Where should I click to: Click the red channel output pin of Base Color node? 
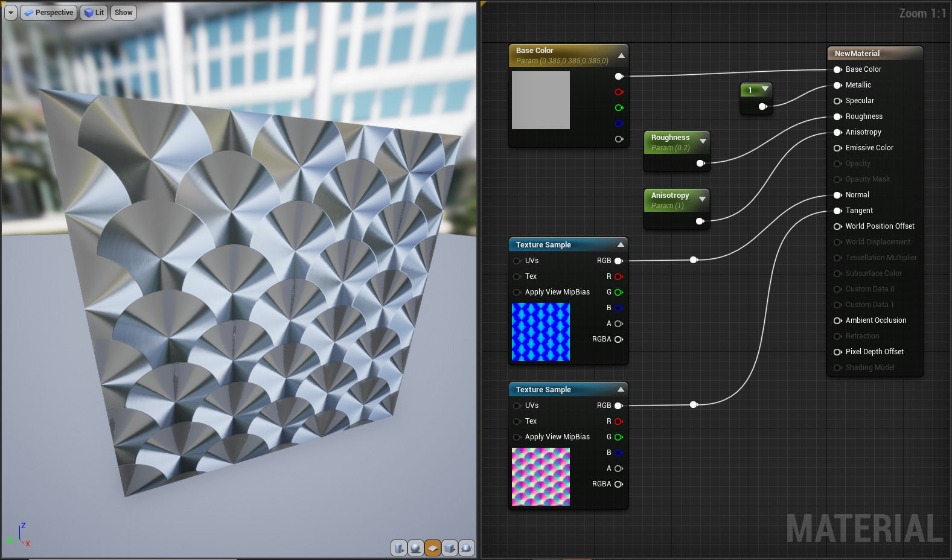pyautogui.click(x=619, y=92)
